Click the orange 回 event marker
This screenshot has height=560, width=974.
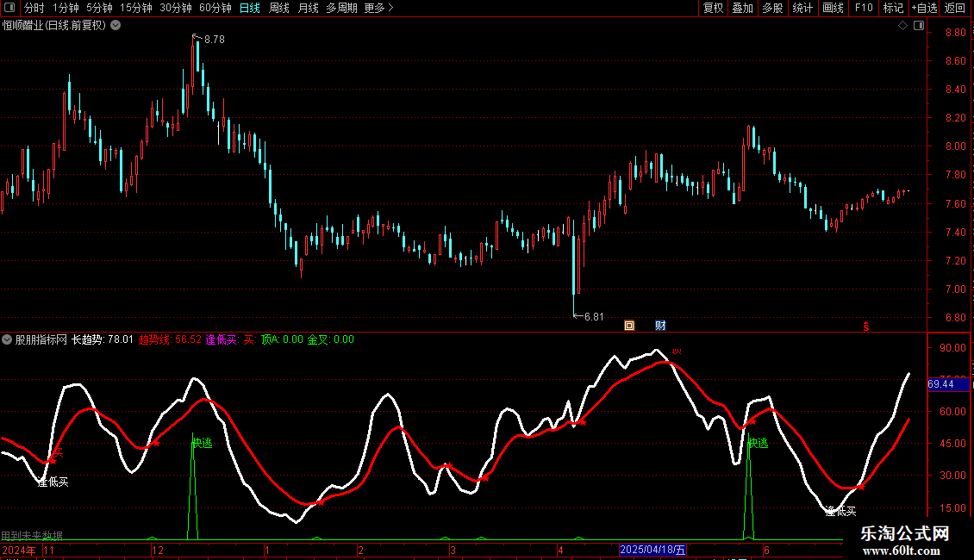click(x=629, y=326)
